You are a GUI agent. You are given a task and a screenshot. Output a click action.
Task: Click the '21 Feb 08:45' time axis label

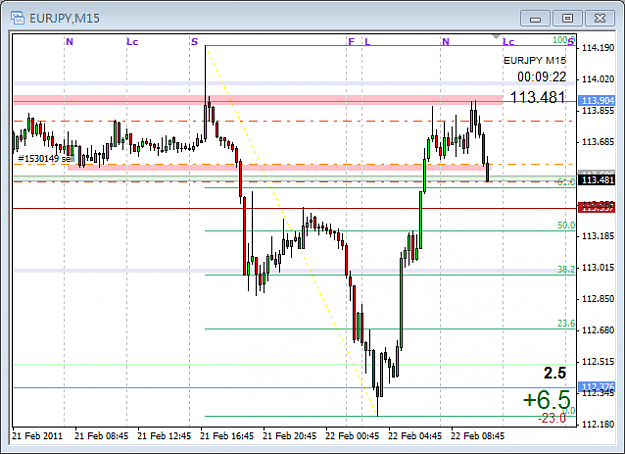click(102, 436)
